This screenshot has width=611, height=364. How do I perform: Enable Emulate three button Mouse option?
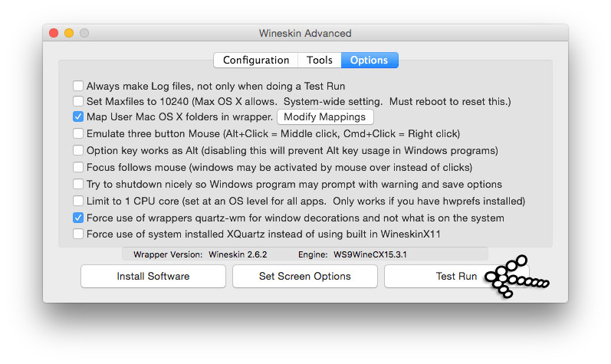(78, 133)
